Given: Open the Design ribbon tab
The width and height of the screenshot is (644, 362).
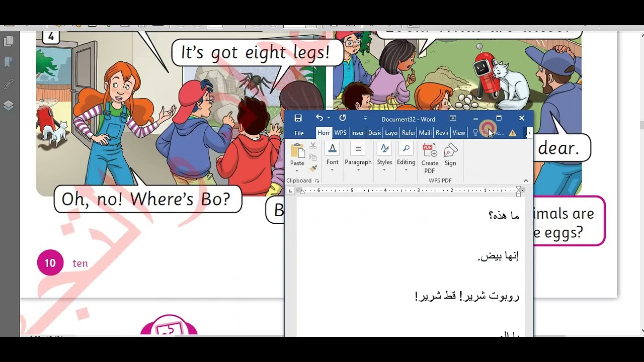Looking at the screenshot, I should 374,133.
